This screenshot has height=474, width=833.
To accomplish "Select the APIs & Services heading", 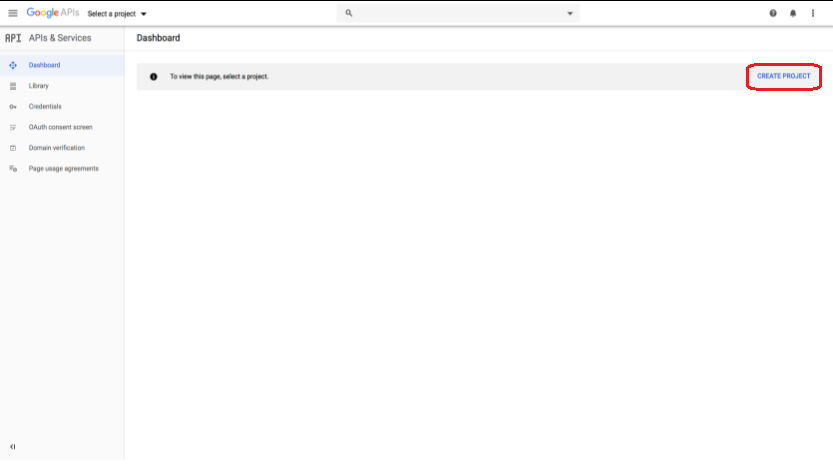I will coord(60,38).
